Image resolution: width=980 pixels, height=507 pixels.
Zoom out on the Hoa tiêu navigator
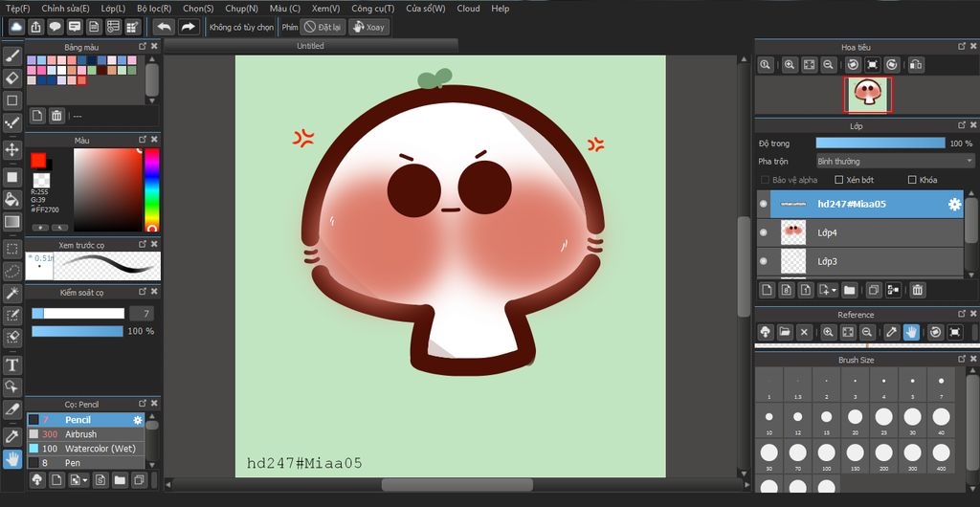[x=828, y=64]
